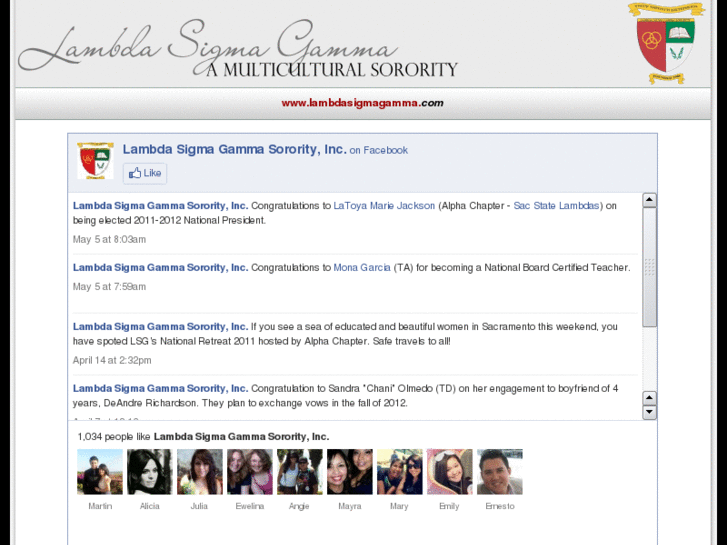Click the sorority crest thumbnail in Facebook box
Screen dimensions: 727x545
point(96,161)
